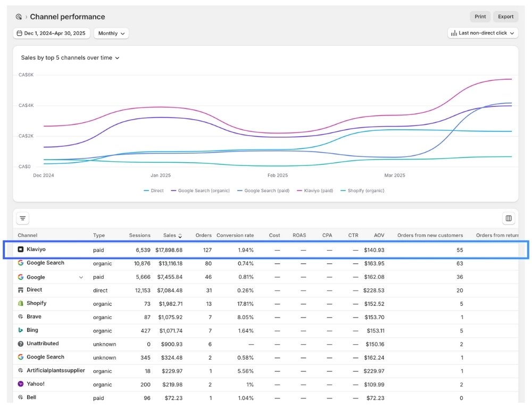Screen dimensions: 532x408
Task: Click the Export button
Action: click(505, 16)
